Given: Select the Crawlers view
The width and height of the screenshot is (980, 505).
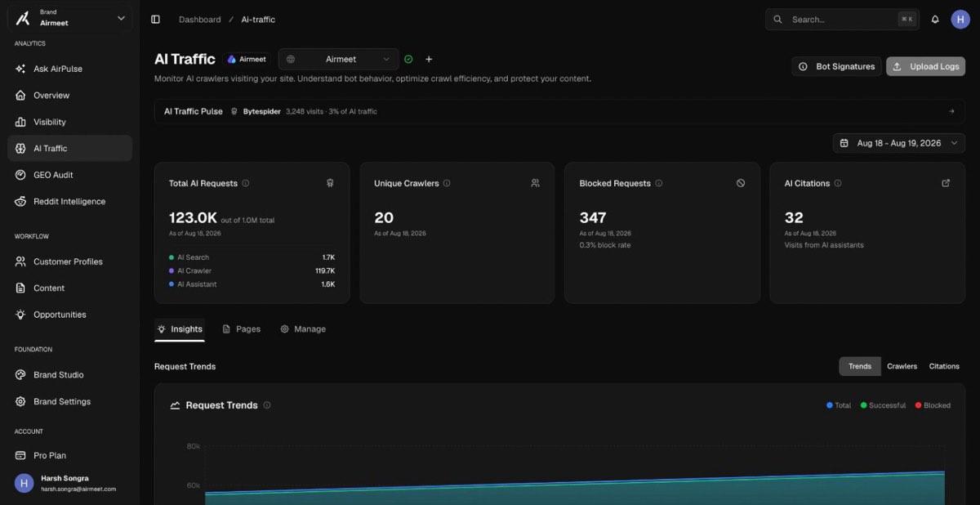Looking at the screenshot, I should point(902,366).
